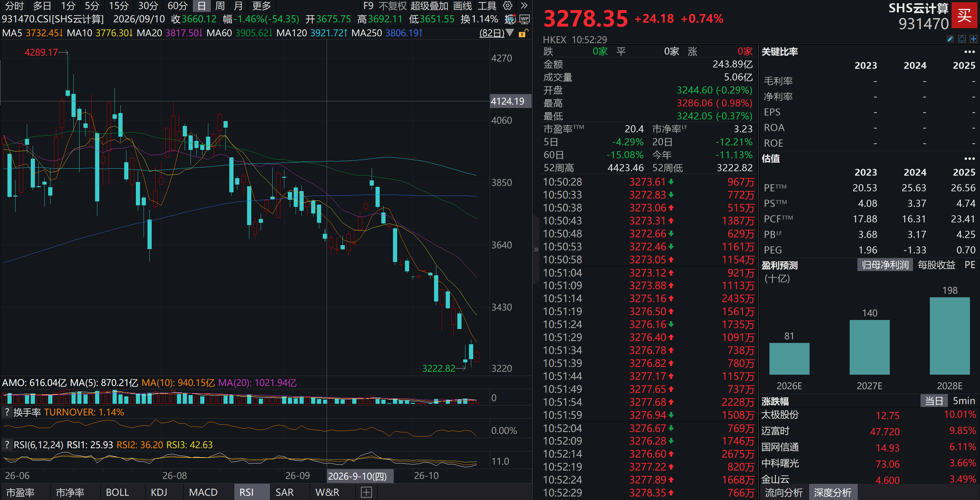The image size is (980, 500).
Task: Open key ratios more options menu
Action: coord(969,52)
